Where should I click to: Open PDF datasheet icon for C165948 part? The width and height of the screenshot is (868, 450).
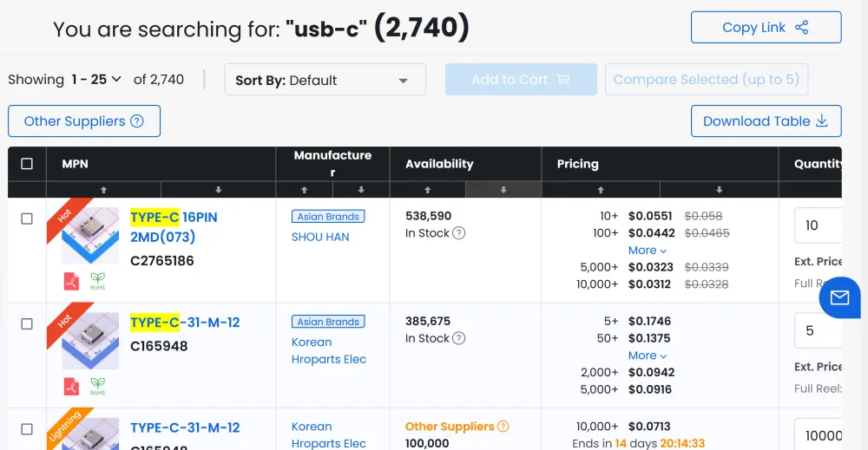[x=71, y=386]
